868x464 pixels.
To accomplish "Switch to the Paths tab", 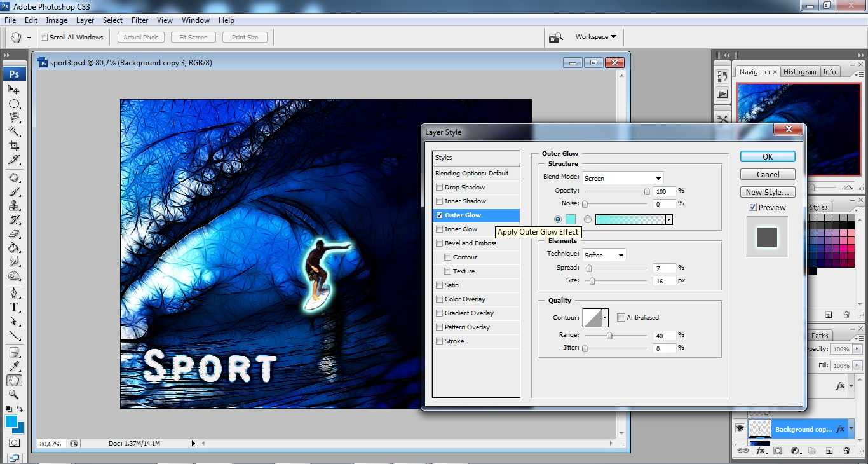I will 820,336.
